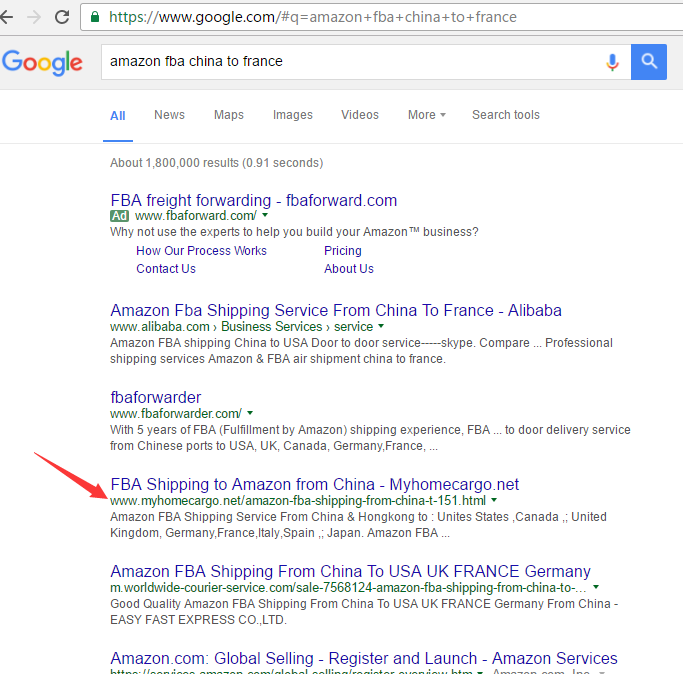
Task: Switch to the Images tab
Action: pyautogui.click(x=293, y=115)
